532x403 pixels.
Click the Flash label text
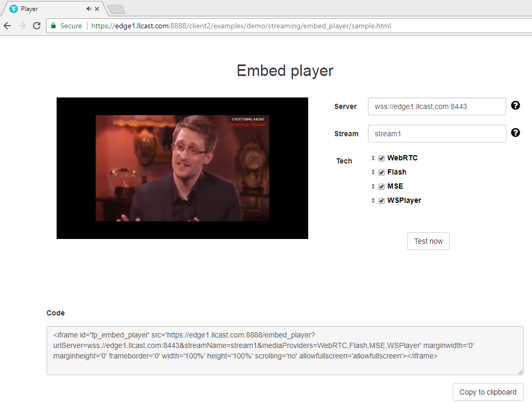(x=397, y=172)
